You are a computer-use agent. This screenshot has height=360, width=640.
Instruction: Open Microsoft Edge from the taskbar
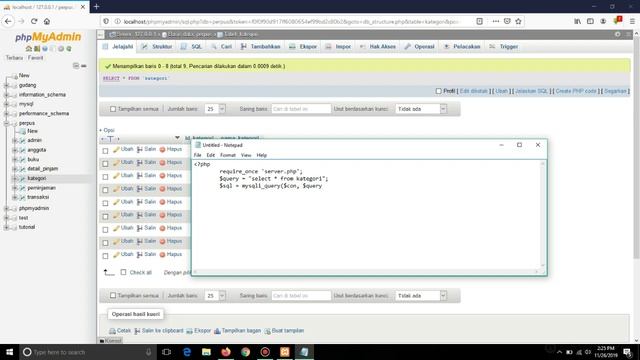click(x=187, y=352)
